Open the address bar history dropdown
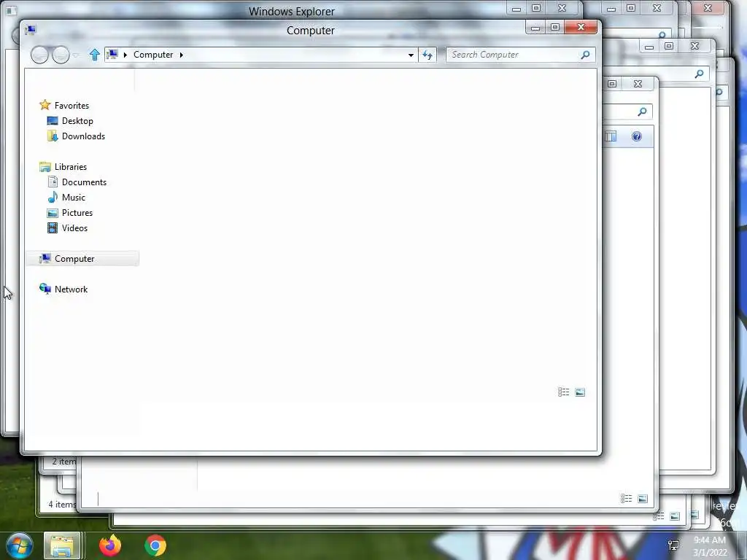This screenshot has height=560, width=747. [x=411, y=55]
